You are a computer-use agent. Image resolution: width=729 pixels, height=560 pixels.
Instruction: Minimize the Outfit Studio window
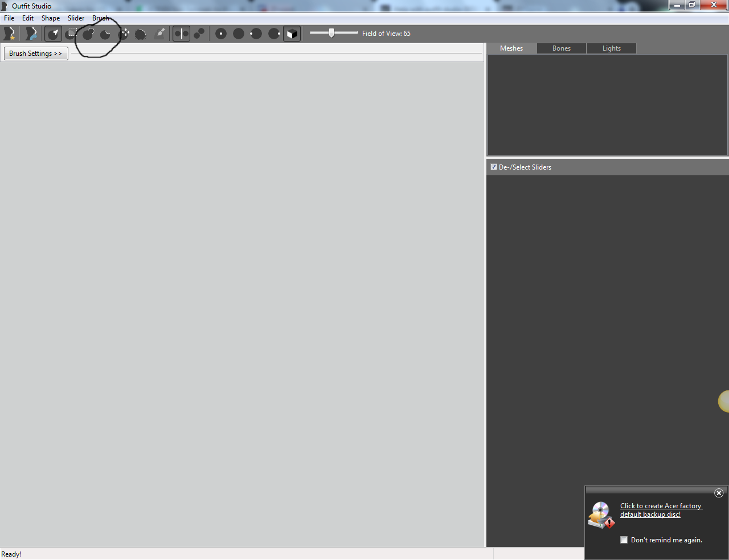677,5
